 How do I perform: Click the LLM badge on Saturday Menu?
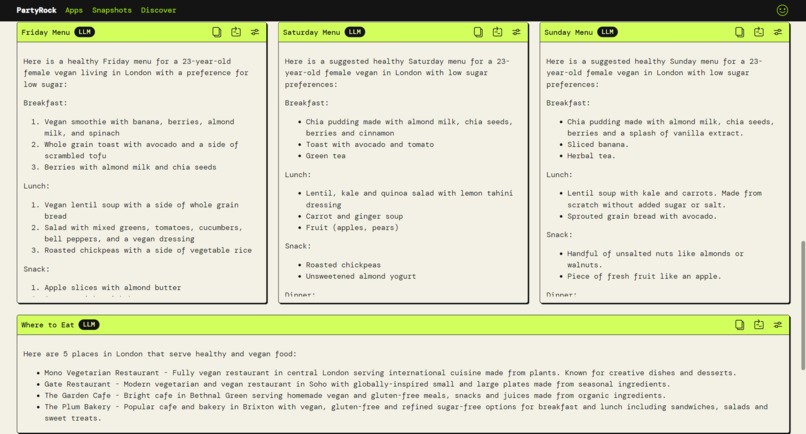(x=355, y=32)
